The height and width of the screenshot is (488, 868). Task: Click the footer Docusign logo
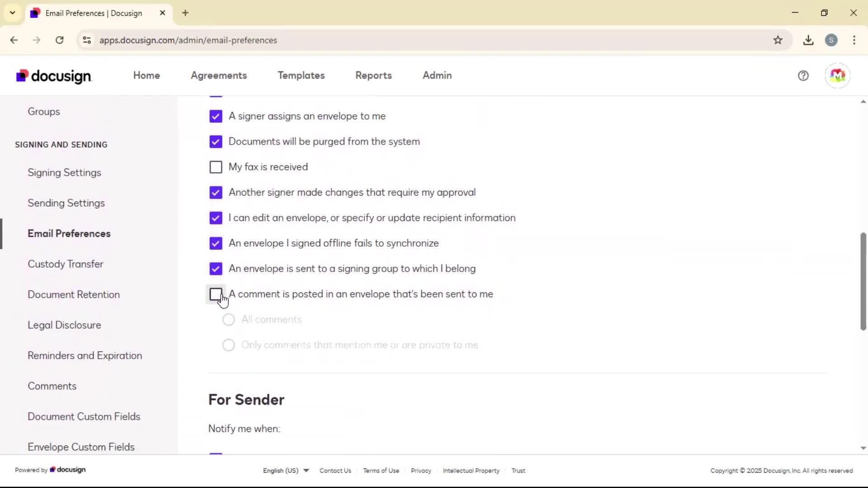(x=68, y=470)
